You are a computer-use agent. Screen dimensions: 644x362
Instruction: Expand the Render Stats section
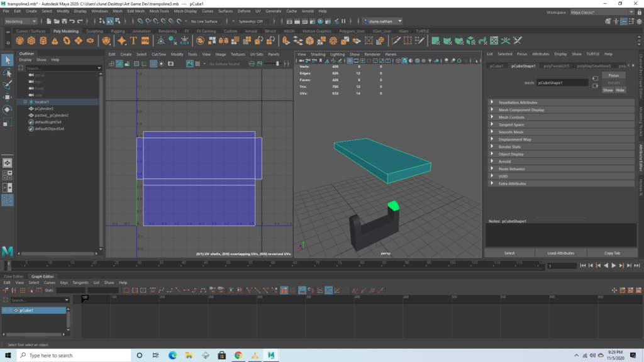[x=509, y=146]
